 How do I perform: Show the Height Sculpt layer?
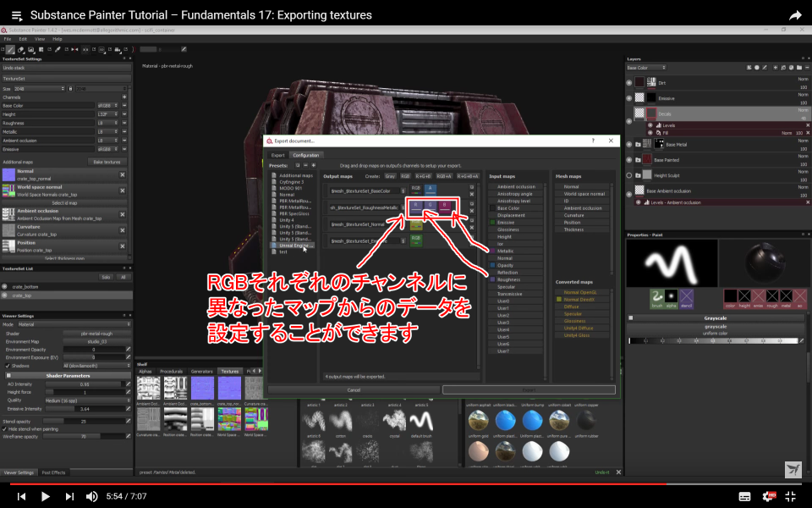[629, 175]
